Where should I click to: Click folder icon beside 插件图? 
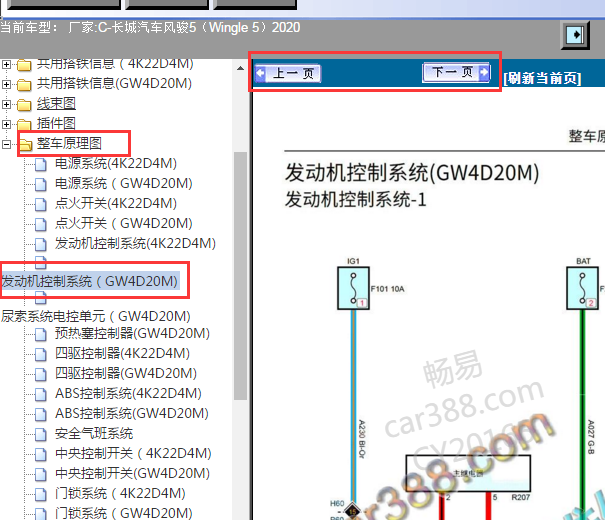pyautogui.click(x=24, y=125)
